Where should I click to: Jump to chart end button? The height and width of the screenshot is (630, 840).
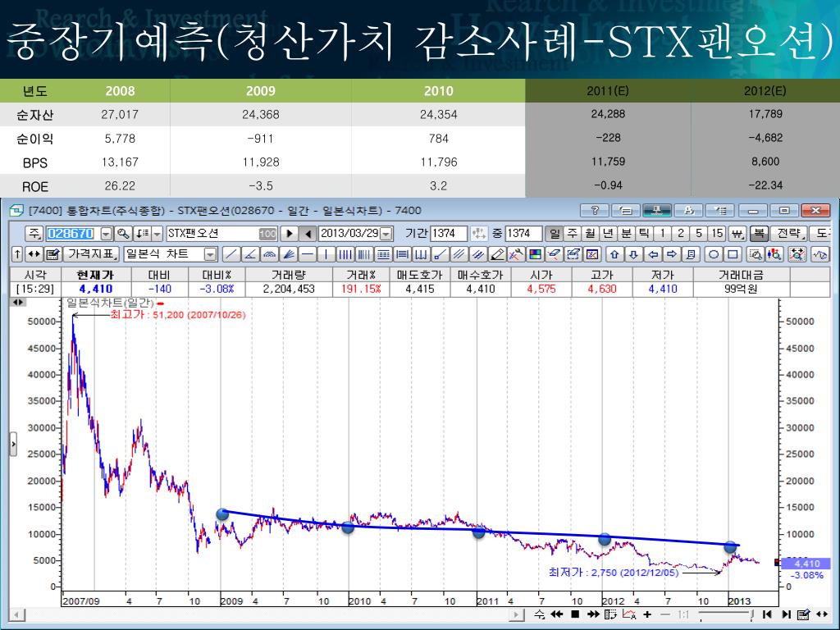[x=787, y=614]
